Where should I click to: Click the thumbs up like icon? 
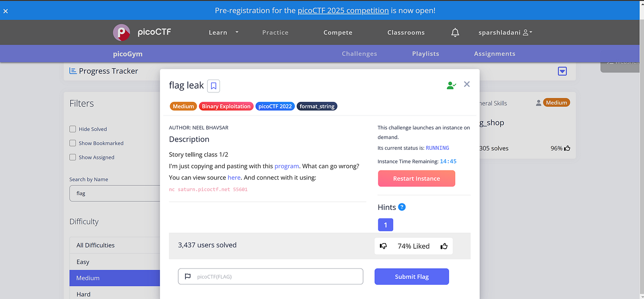(443, 246)
